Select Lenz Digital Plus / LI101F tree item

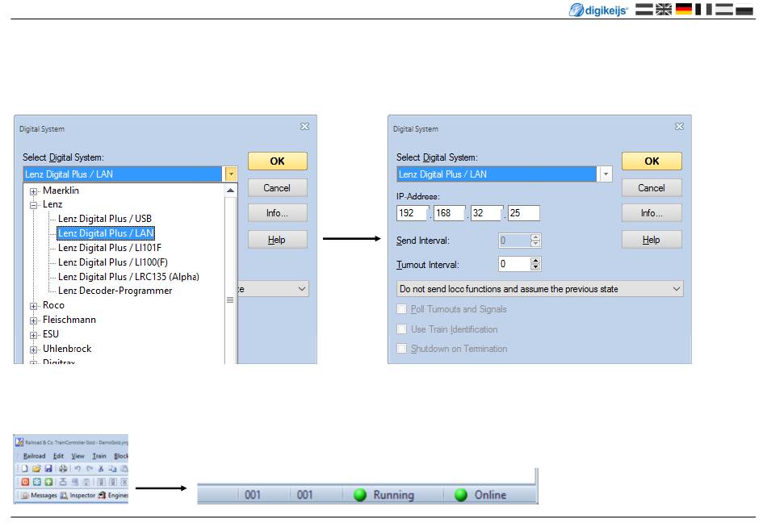(x=110, y=248)
